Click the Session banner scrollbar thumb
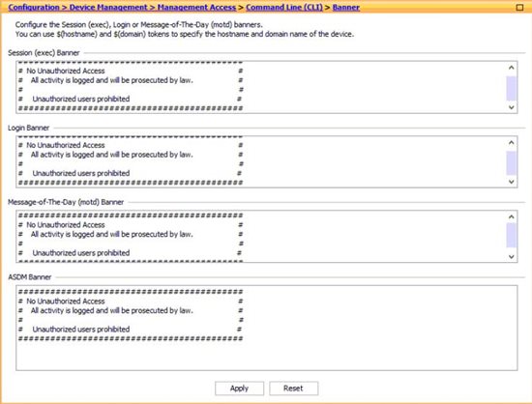Image resolution: width=532 pixels, height=404 pixels. pyautogui.click(x=512, y=89)
